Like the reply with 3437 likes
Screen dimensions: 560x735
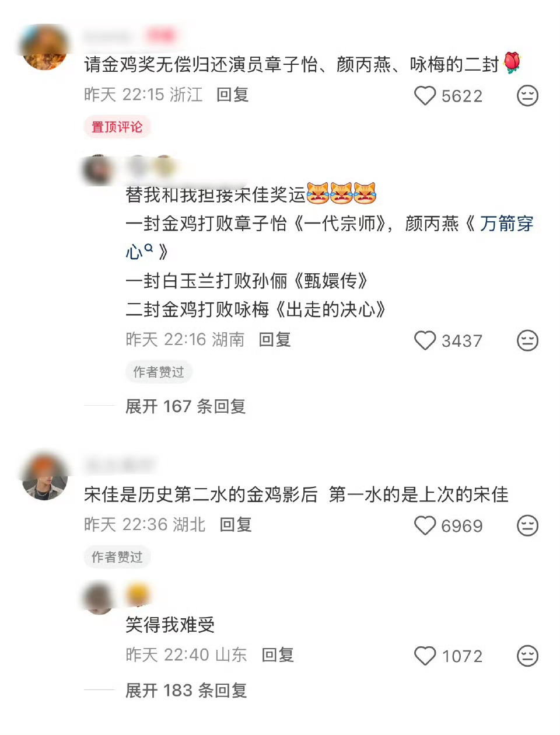(425, 341)
